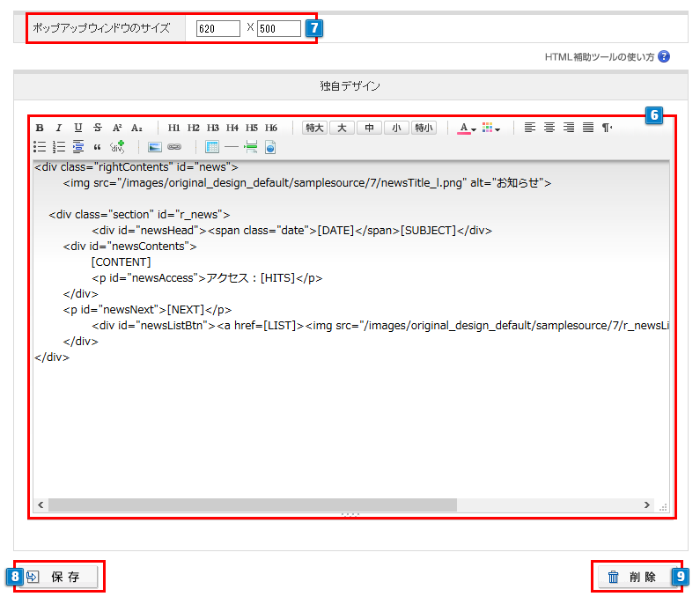Click the popup width field showing 620
Viewport: 700px width, 604px height.
(x=217, y=28)
